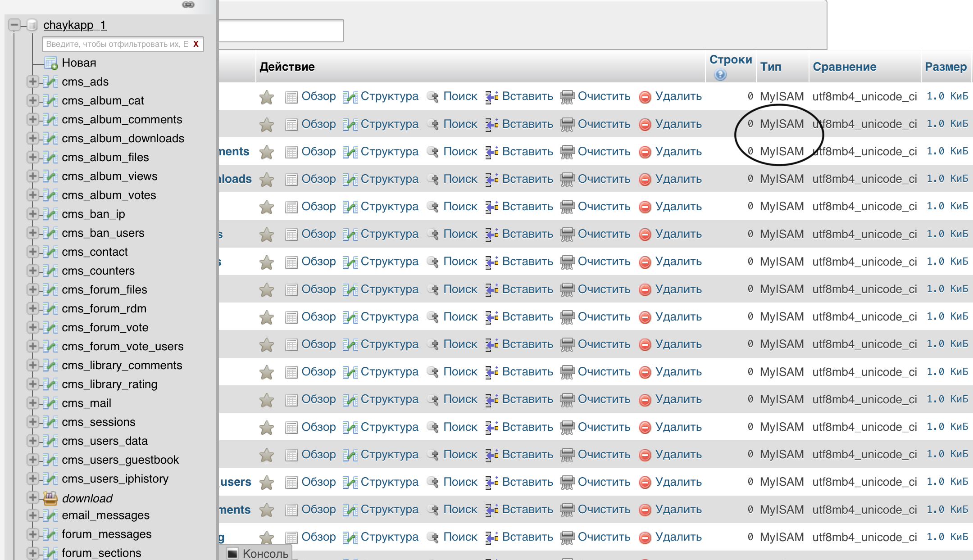Toggle favorite star in the second table row
The width and height of the screenshot is (973, 560).
pyautogui.click(x=267, y=124)
